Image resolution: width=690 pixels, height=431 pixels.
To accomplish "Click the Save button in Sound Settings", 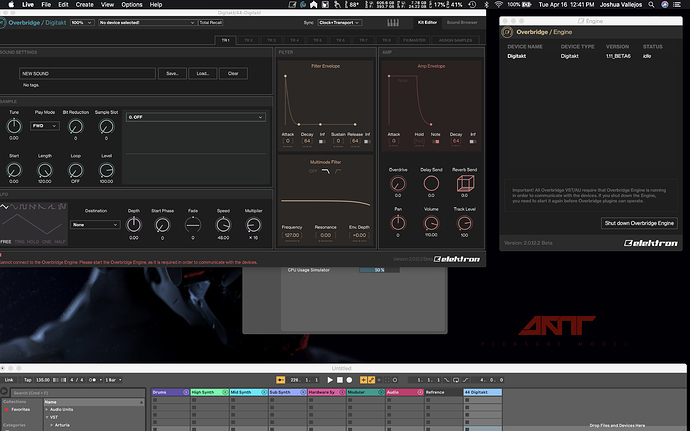I will [x=172, y=73].
